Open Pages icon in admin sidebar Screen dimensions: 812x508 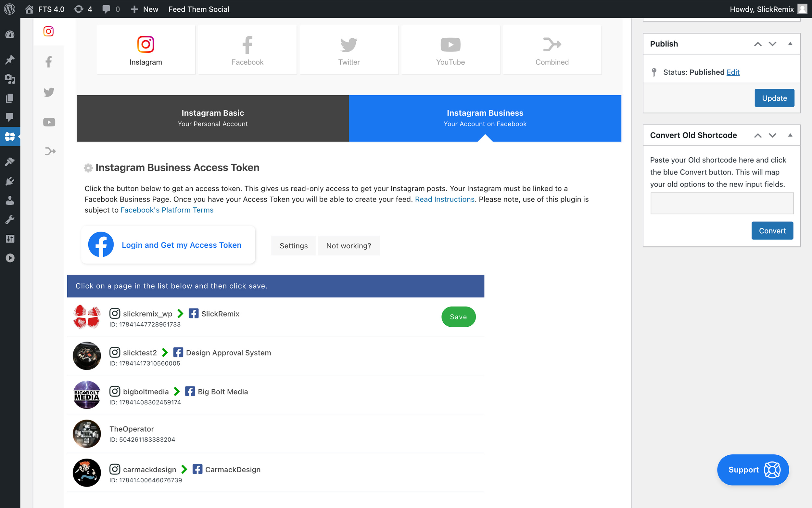[x=10, y=98]
